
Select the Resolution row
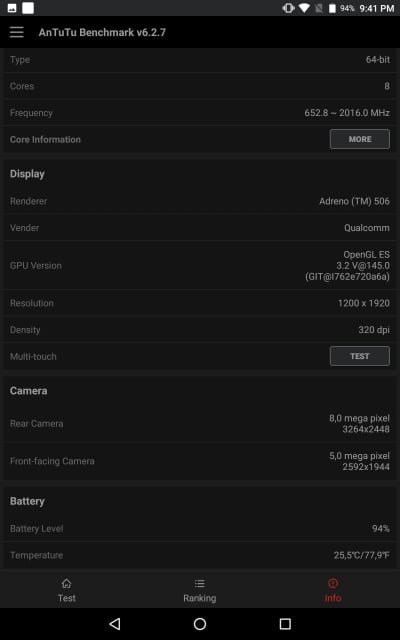[200, 303]
